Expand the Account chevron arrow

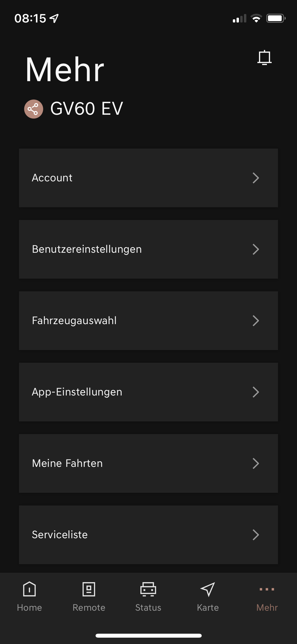(x=256, y=178)
